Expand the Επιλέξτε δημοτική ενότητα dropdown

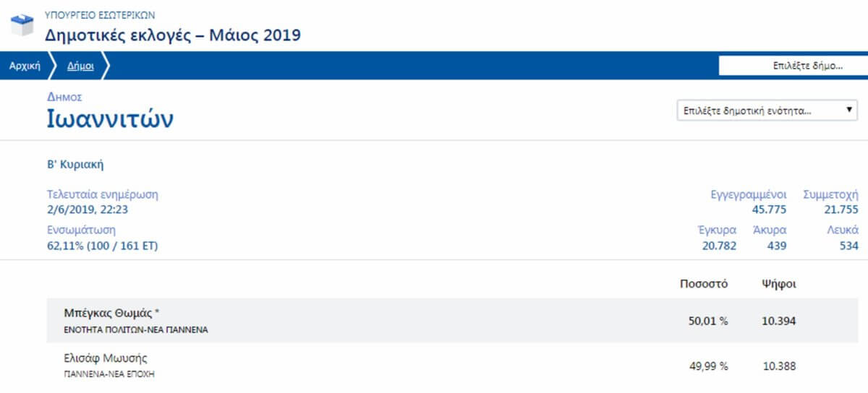(767, 111)
